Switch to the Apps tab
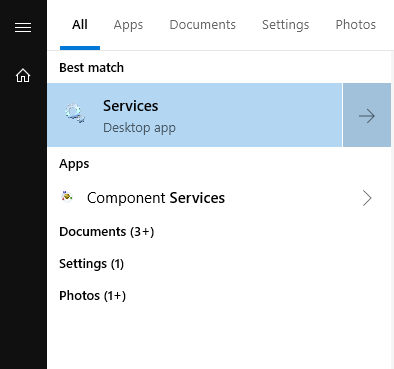This screenshot has width=394, height=369. click(x=128, y=25)
